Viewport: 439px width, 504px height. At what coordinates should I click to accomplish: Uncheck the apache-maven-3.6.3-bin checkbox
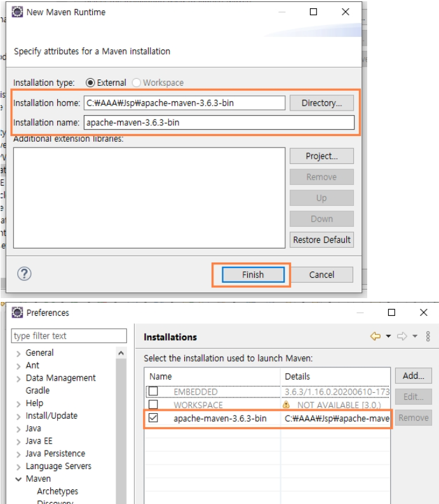153,418
